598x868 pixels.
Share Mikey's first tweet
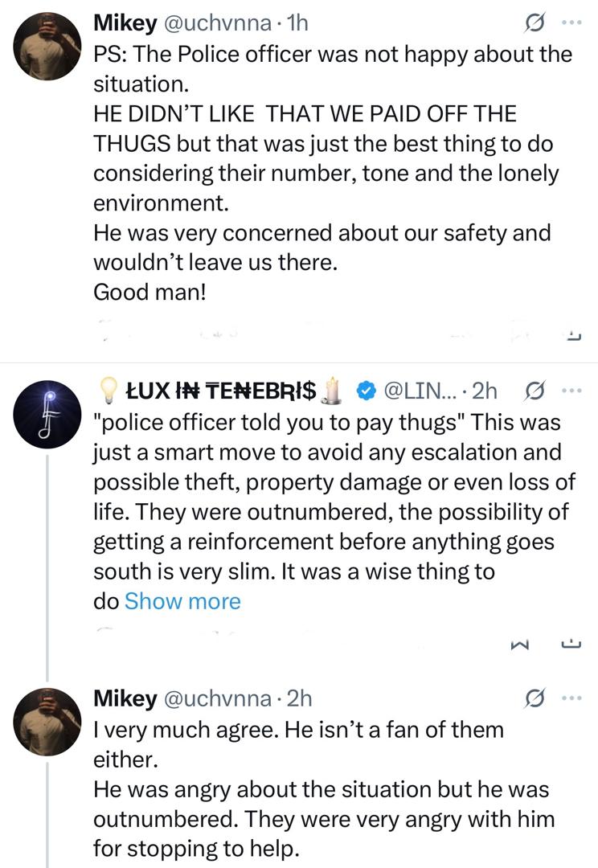point(571,332)
